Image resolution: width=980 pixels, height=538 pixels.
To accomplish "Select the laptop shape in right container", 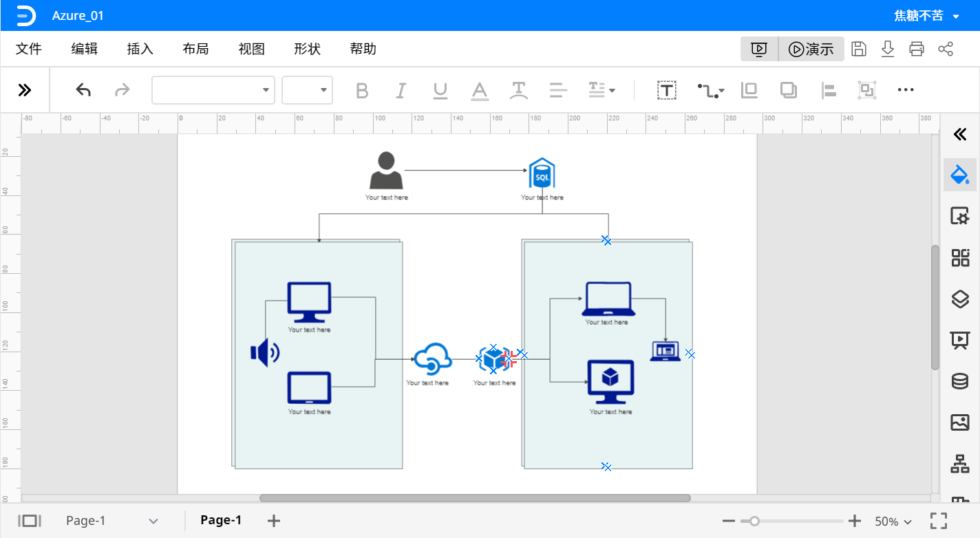I will [608, 299].
